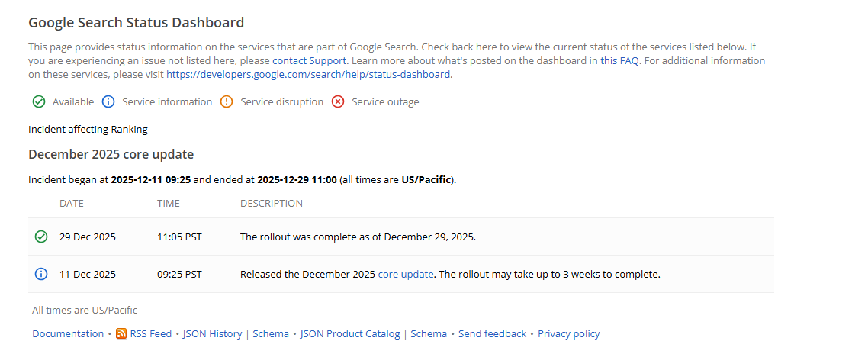
Task: Open the contact Support link
Action: coord(310,60)
